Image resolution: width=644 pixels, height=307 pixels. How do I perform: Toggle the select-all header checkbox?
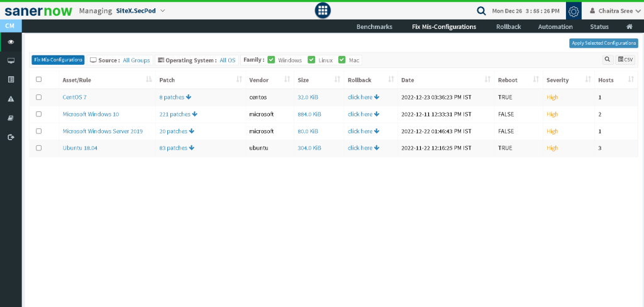click(38, 79)
